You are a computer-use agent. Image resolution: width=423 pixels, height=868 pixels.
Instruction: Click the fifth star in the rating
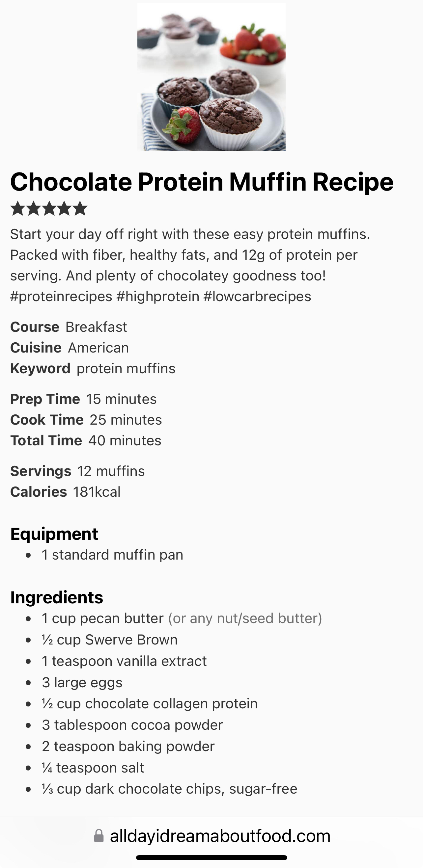[x=80, y=208]
